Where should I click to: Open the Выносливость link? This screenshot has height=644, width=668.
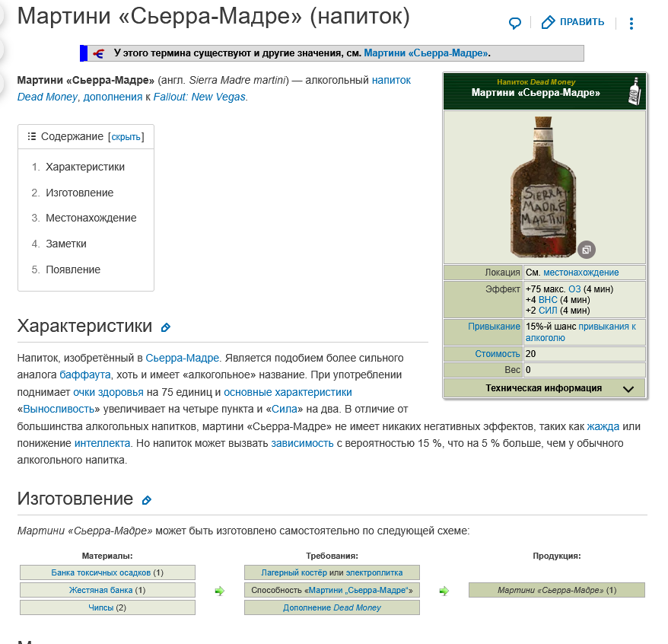point(59,409)
